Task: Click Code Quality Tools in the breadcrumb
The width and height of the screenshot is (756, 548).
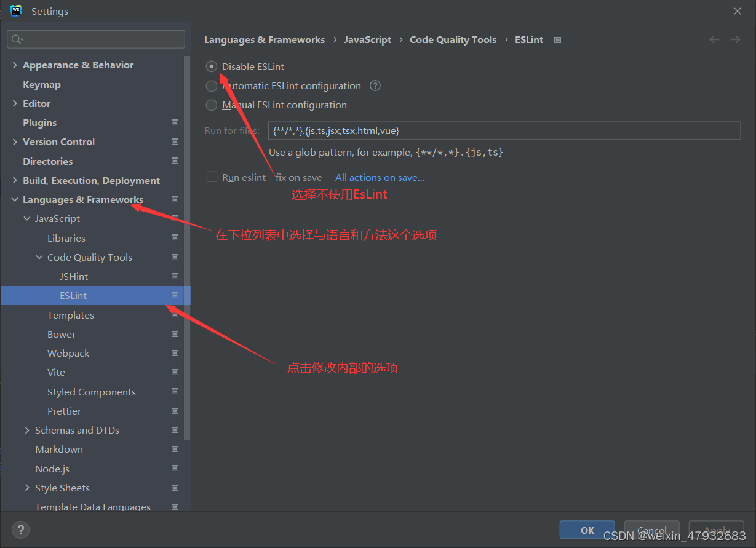Action: click(x=453, y=39)
